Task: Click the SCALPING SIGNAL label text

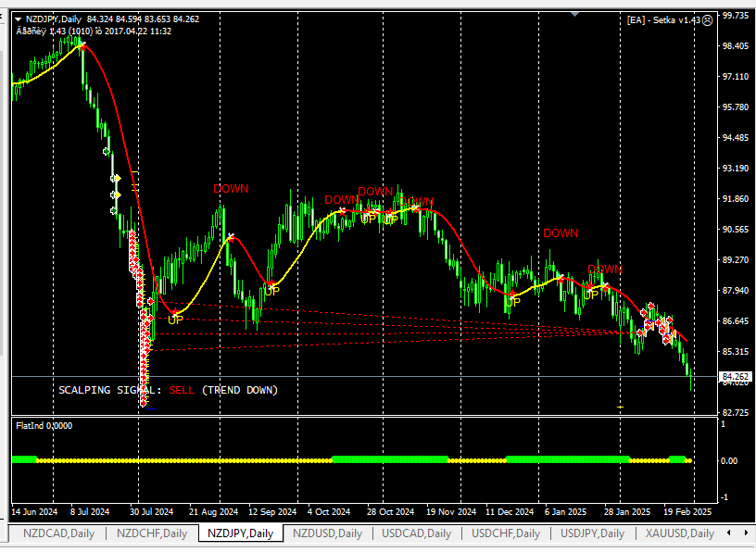Action: click(110, 390)
